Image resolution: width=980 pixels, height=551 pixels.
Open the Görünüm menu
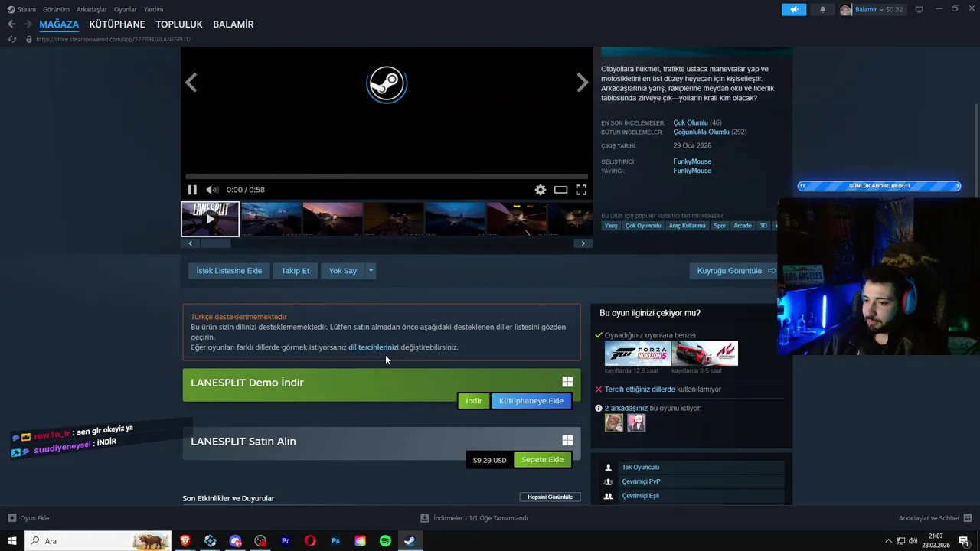pyautogui.click(x=56, y=9)
